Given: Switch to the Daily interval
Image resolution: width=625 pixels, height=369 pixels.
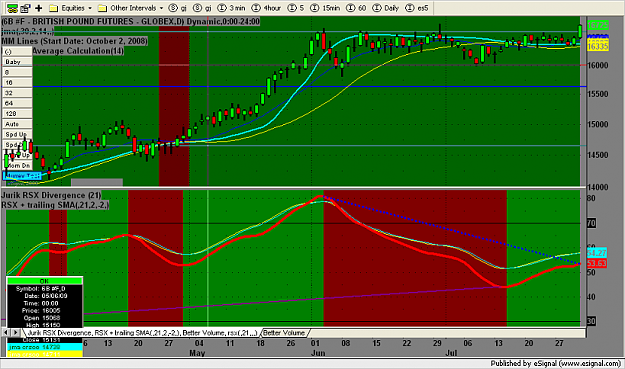Looking at the screenshot, I should (x=385, y=8).
